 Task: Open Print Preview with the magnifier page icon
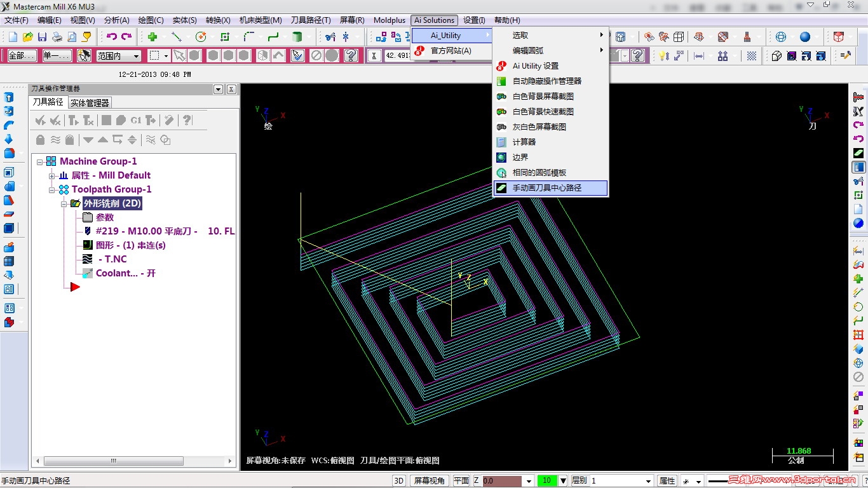click(x=72, y=37)
